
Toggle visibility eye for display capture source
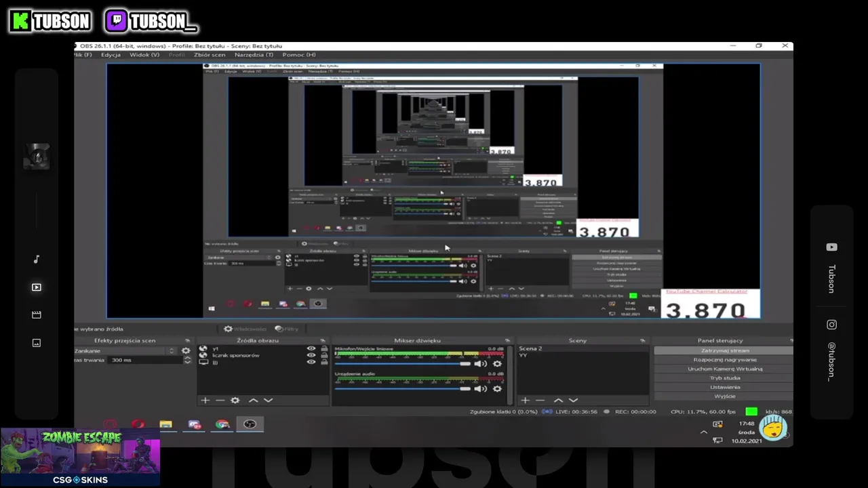[311, 362]
